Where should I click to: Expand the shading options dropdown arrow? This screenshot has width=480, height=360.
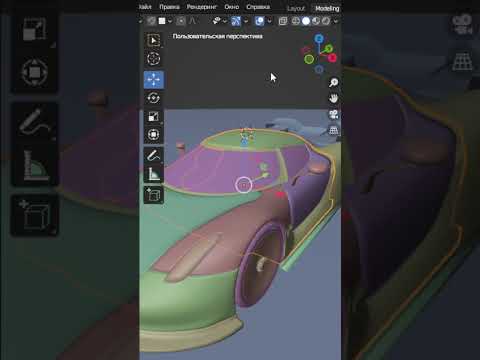pyautogui.click(x=336, y=21)
